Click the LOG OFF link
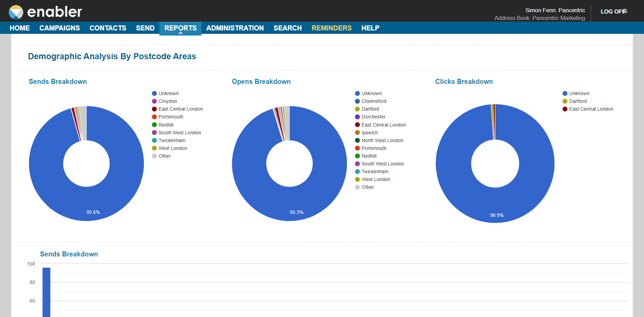 coord(613,12)
